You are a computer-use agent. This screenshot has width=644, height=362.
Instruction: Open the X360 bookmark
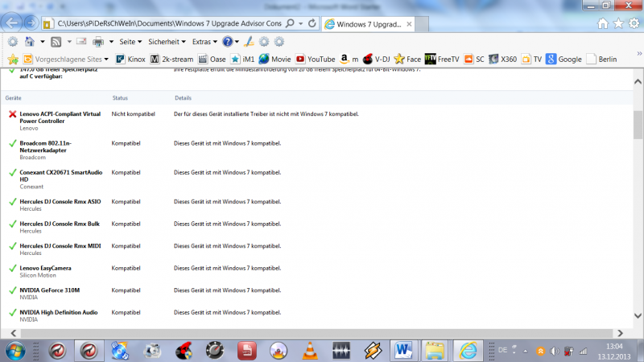pyautogui.click(x=502, y=59)
